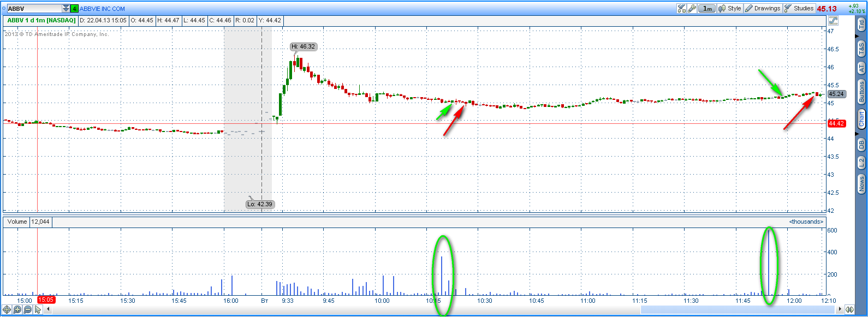Click the 46.5 price axis tick label
This screenshot has height=317, width=868.
pyautogui.click(x=834, y=49)
